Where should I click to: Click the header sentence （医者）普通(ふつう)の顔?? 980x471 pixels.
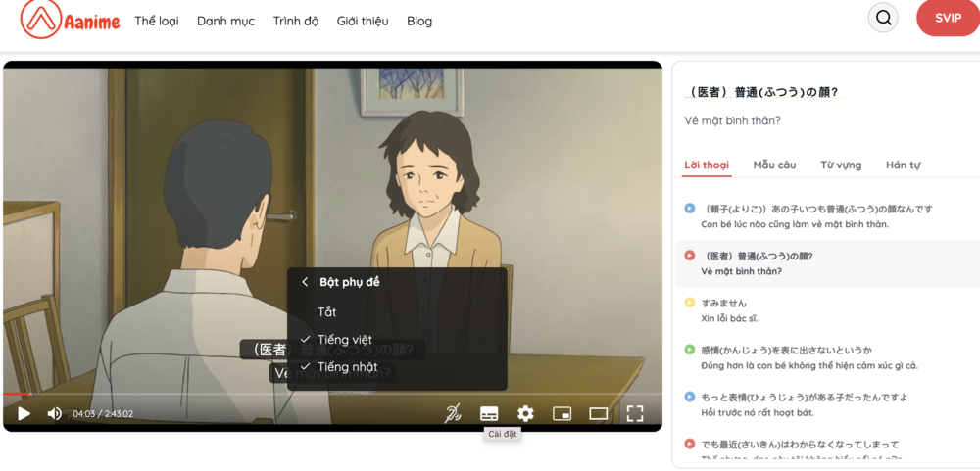point(761,92)
